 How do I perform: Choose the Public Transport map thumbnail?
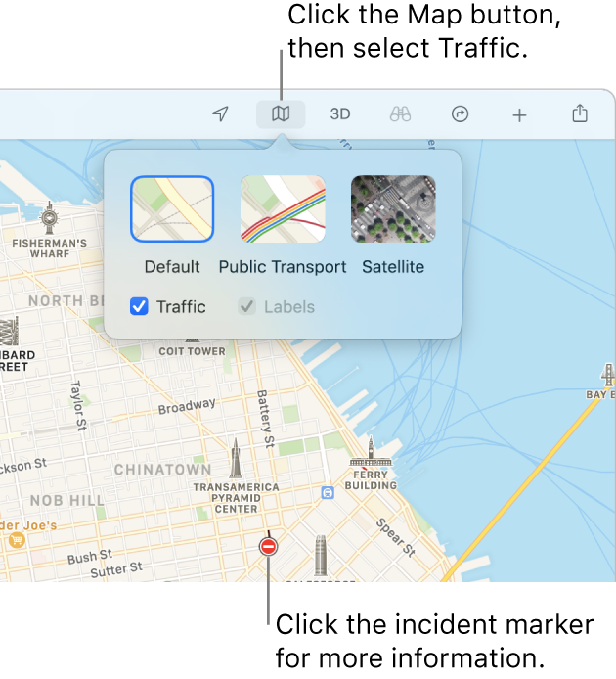[283, 208]
